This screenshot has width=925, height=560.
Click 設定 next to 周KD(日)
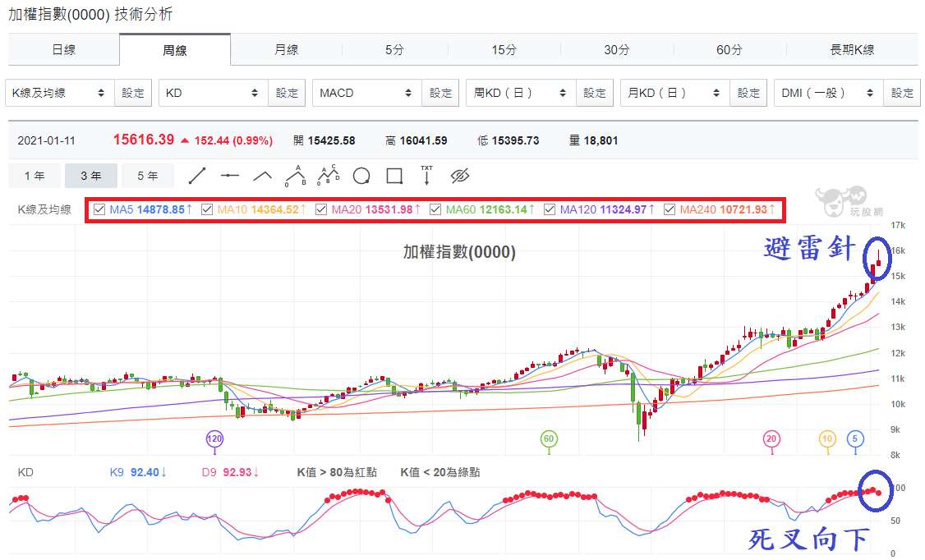point(594,93)
